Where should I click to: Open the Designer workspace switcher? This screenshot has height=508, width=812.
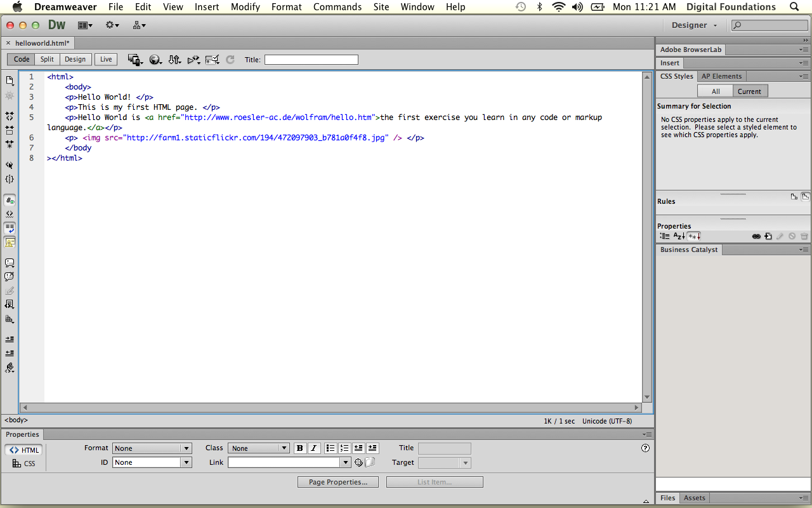tap(694, 25)
